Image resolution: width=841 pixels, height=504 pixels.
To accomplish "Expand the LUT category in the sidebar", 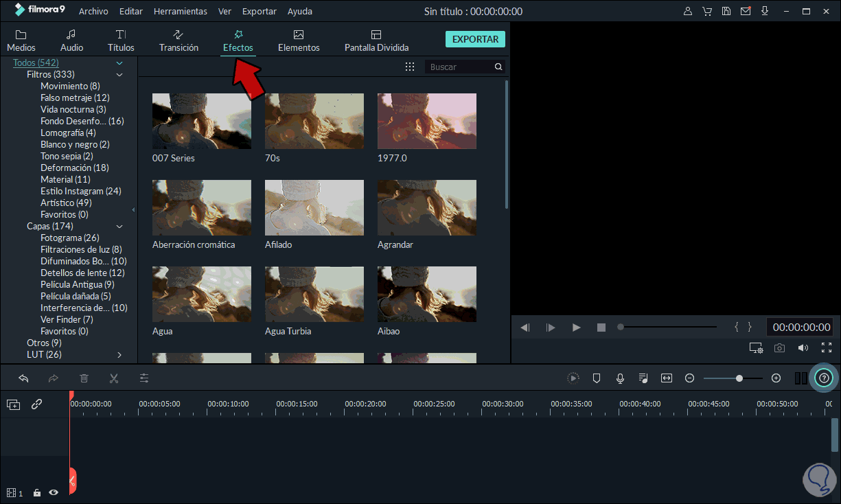I will point(118,354).
